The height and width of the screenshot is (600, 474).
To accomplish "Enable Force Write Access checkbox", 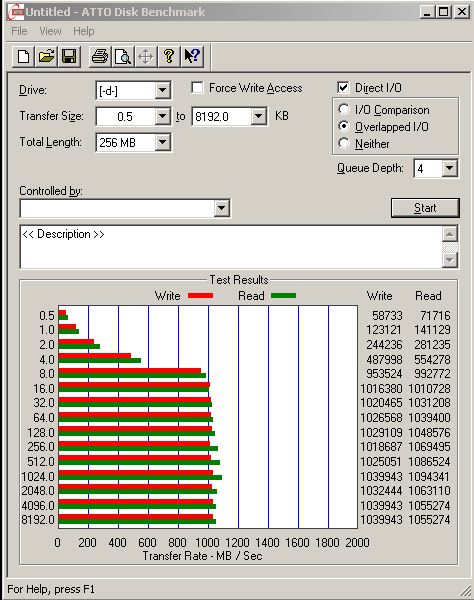I will [x=197, y=88].
